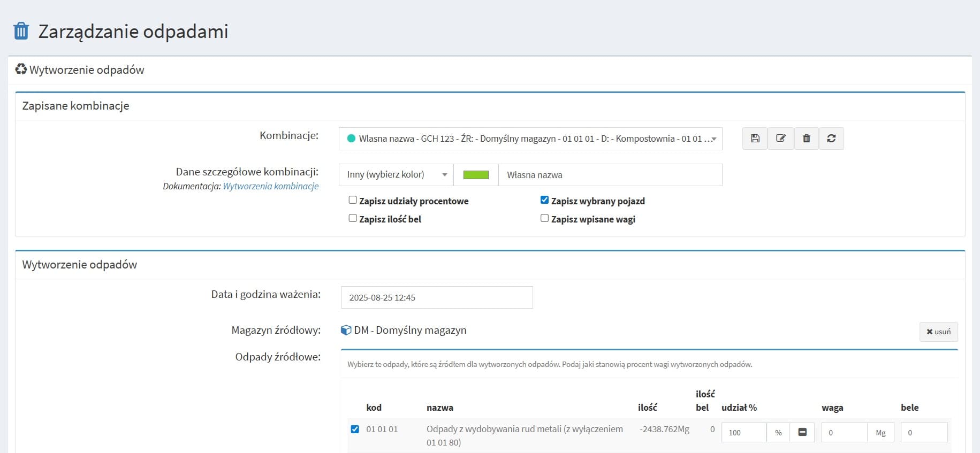Expand the Inny (wybierz kolor) dropdown
980x453 pixels.
(396, 175)
